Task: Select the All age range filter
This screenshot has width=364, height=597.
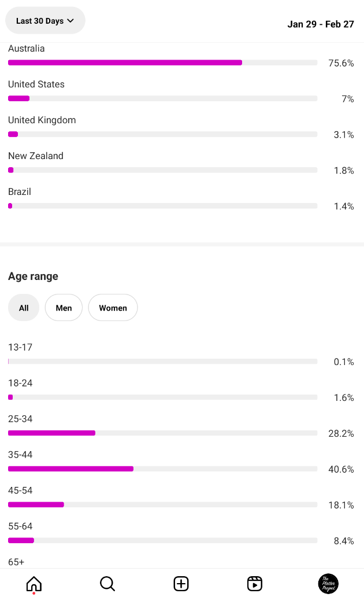Action: (24, 308)
